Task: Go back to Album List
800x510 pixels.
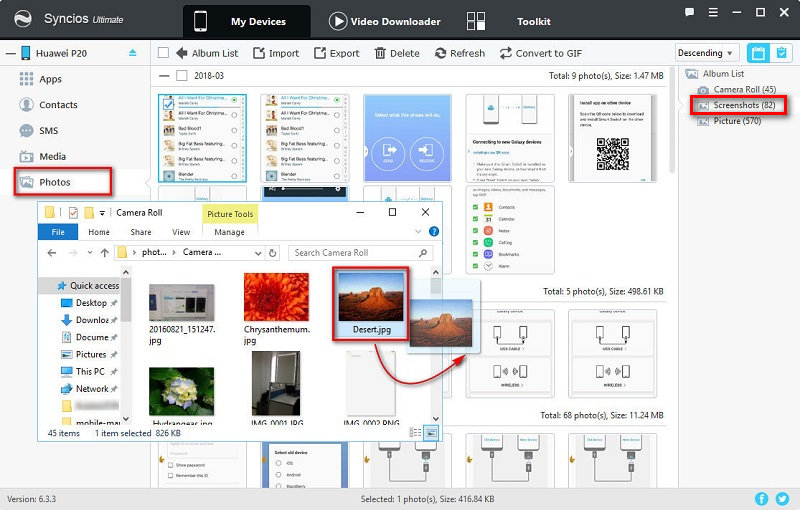Action: click(x=207, y=53)
